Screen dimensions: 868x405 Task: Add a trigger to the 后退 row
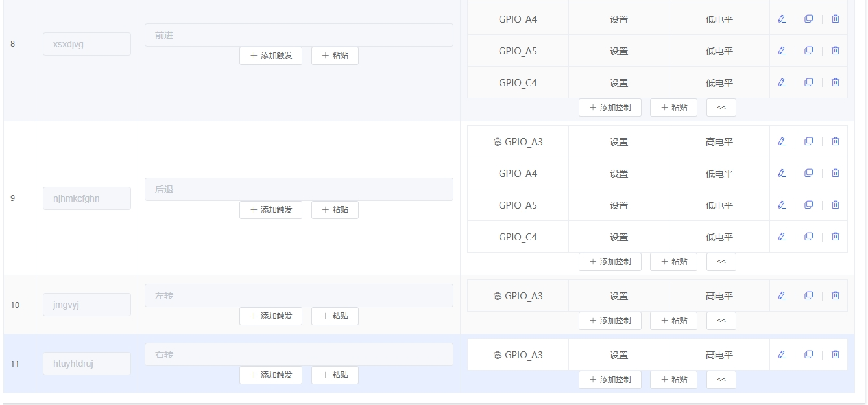pos(271,210)
